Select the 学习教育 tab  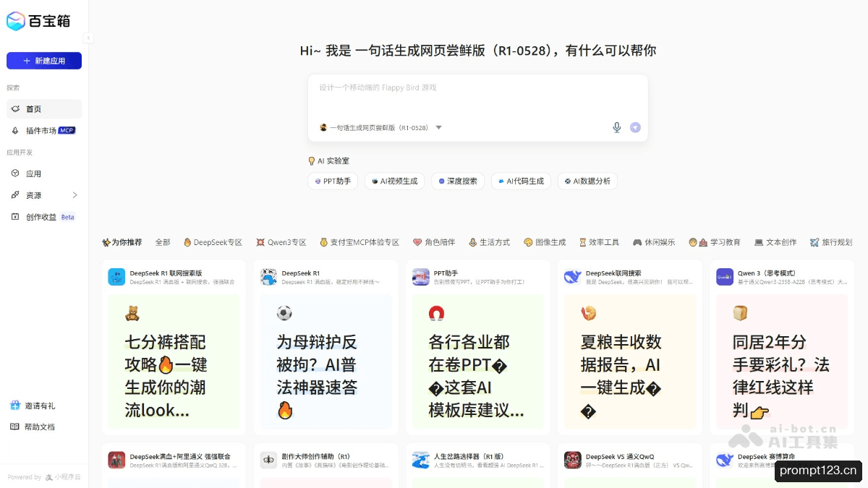pos(715,242)
